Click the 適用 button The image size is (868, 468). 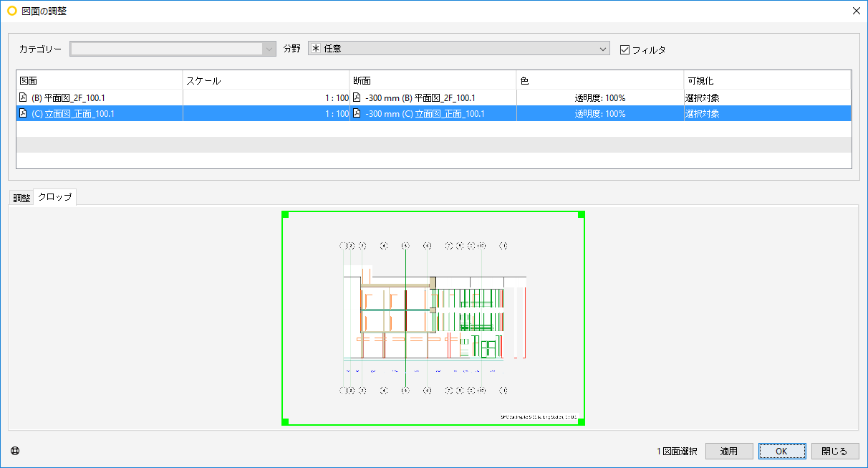pyautogui.click(x=729, y=451)
